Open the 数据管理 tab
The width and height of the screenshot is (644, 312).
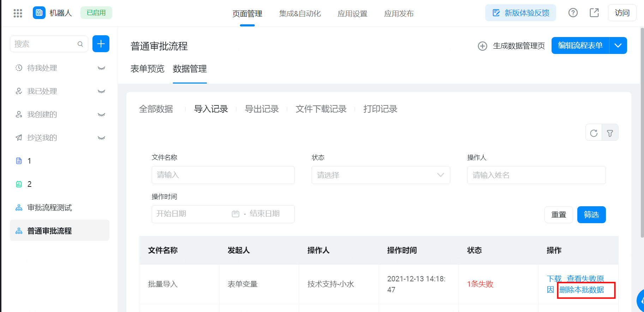point(190,69)
